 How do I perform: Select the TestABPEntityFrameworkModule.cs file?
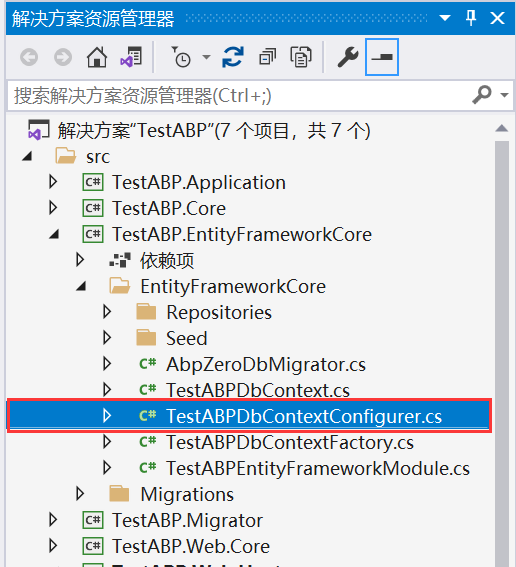pyautogui.click(x=318, y=469)
